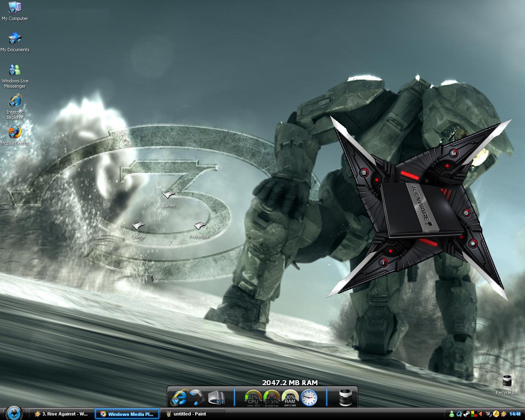The height and width of the screenshot is (420, 525).
Task: Click the menu list button on Alienware player
Action: click(364, 173)
